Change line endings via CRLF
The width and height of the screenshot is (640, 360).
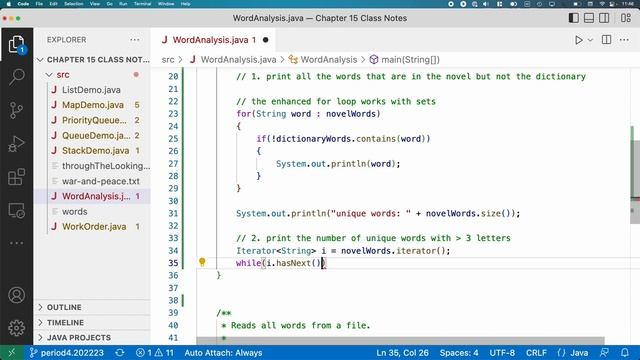(536, 353)
